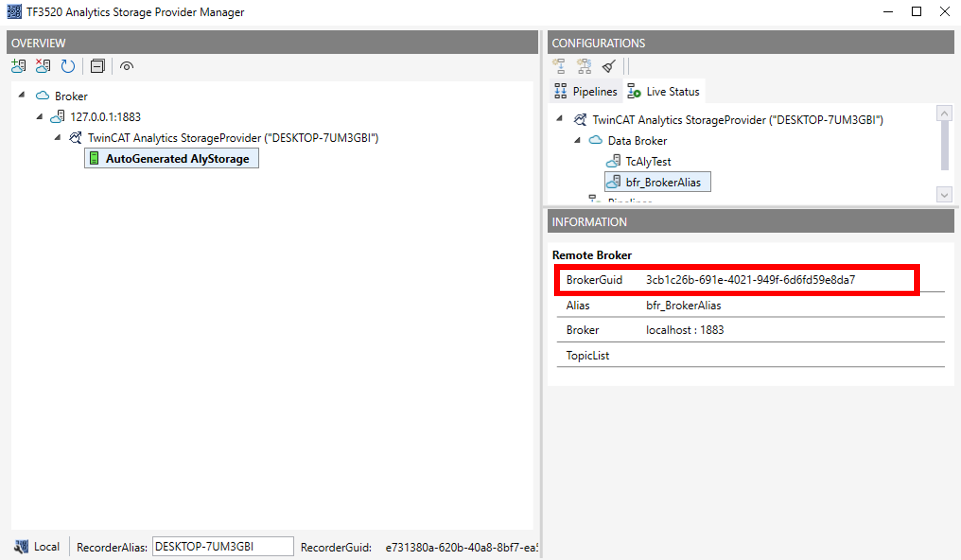Click the Local label in status bar
This screenshot has width=961, height=560.
(47, 547)
